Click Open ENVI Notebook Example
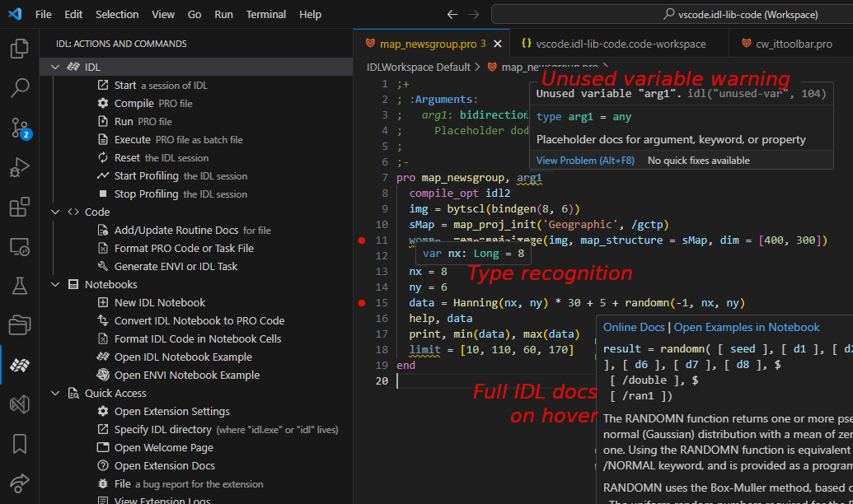Viewport: 853px width, 504px height. pos(179,376)
